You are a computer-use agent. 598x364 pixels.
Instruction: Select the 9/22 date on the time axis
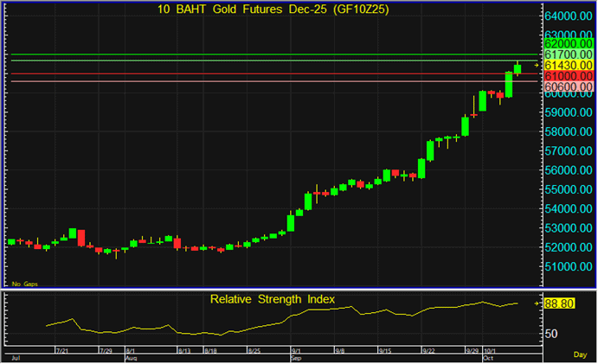pyautogui.click(x=428, y=349)
